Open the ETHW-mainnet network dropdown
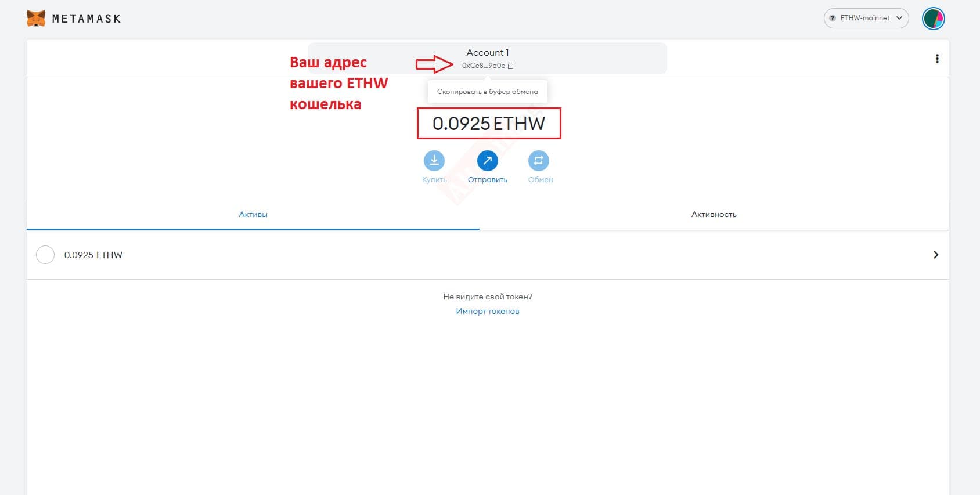Screen dimensions: 980x495 (866, 18)
